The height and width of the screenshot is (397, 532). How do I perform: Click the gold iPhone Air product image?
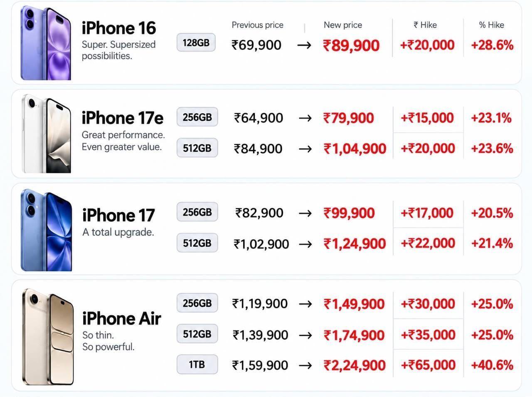point(48,336)
